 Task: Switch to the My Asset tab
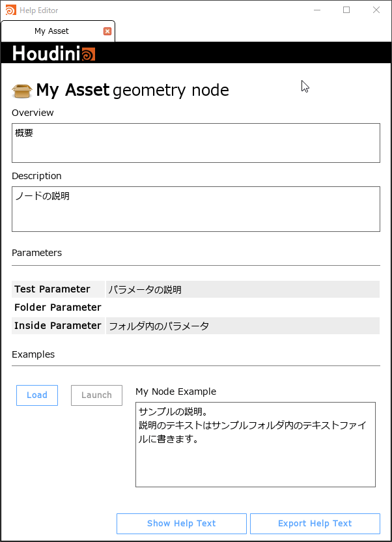tap(52, 31)
